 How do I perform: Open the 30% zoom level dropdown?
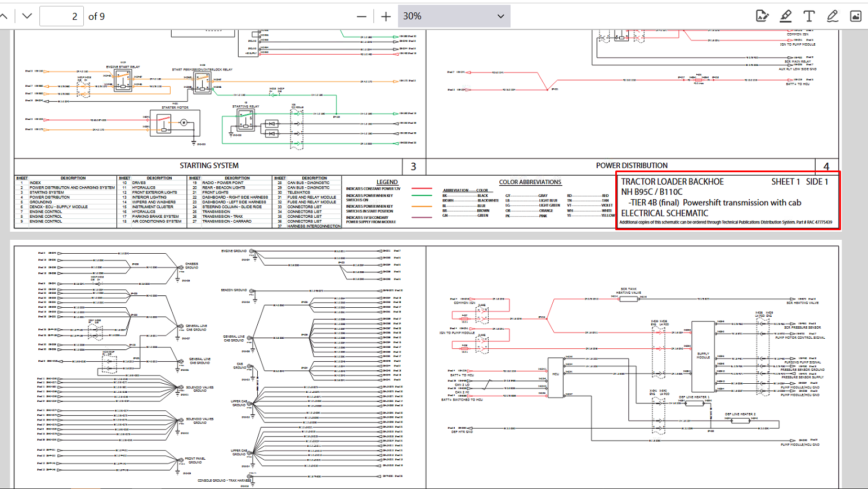454,16
